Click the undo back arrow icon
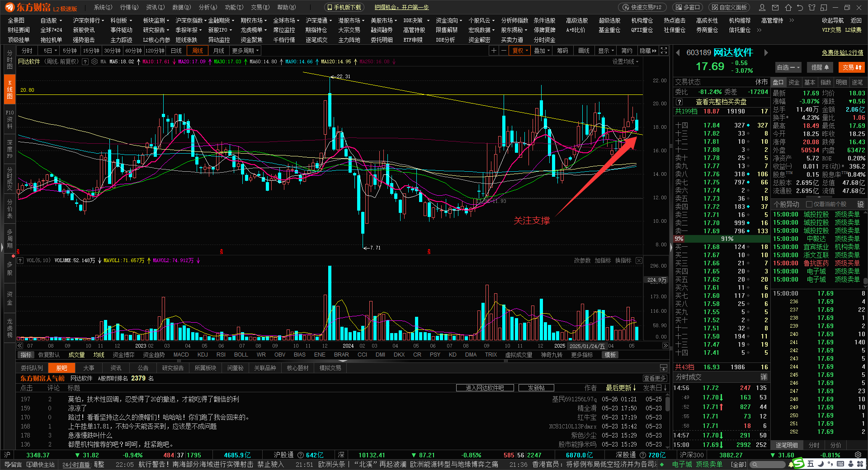 (x=800, y=8)
